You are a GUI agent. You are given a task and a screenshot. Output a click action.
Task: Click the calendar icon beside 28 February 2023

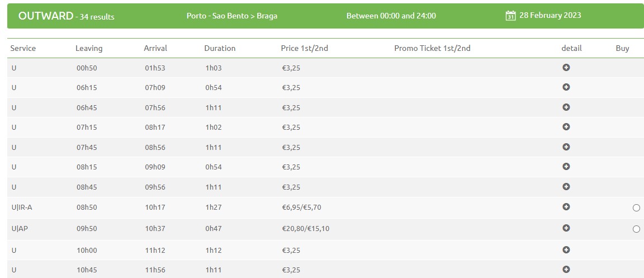click(510, 16)
